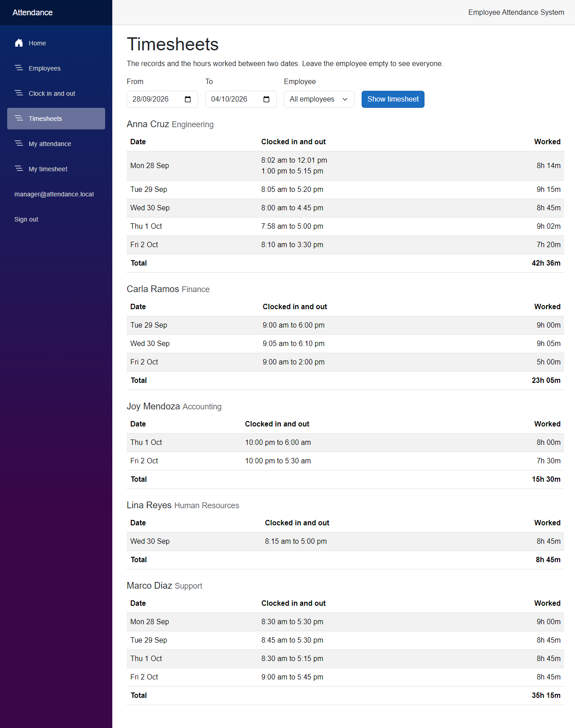Click the list icon beside Timesheets
Screen dimensions: 575x728
pyautogui.click(x=19, y=118)
